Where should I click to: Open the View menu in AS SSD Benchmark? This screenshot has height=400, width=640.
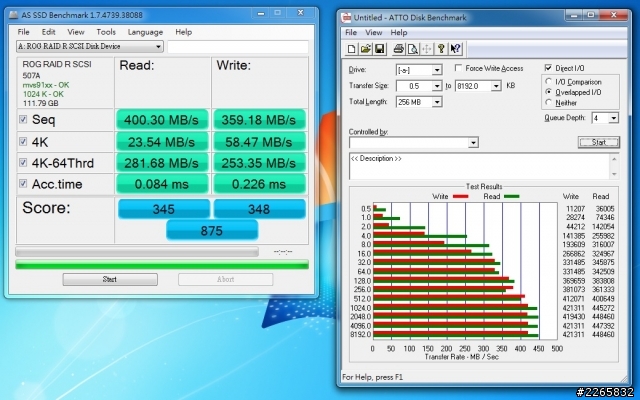[x=76, y=32]
